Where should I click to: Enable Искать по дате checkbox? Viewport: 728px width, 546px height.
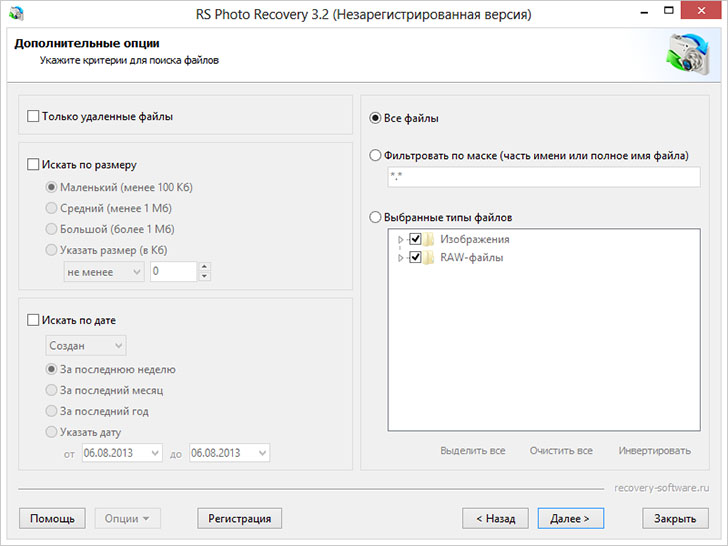[33, 320]
